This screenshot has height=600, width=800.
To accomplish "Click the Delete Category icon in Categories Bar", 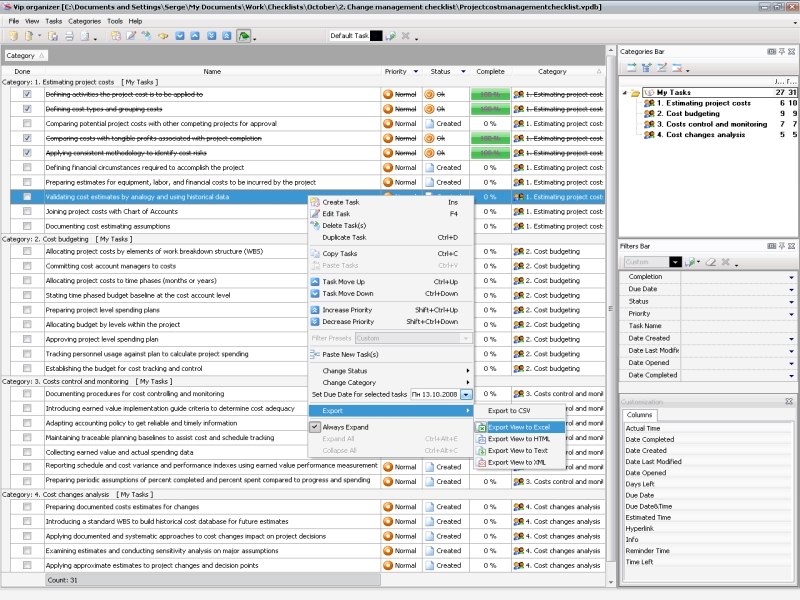I will pyautogui.click(x=677, y=67).
